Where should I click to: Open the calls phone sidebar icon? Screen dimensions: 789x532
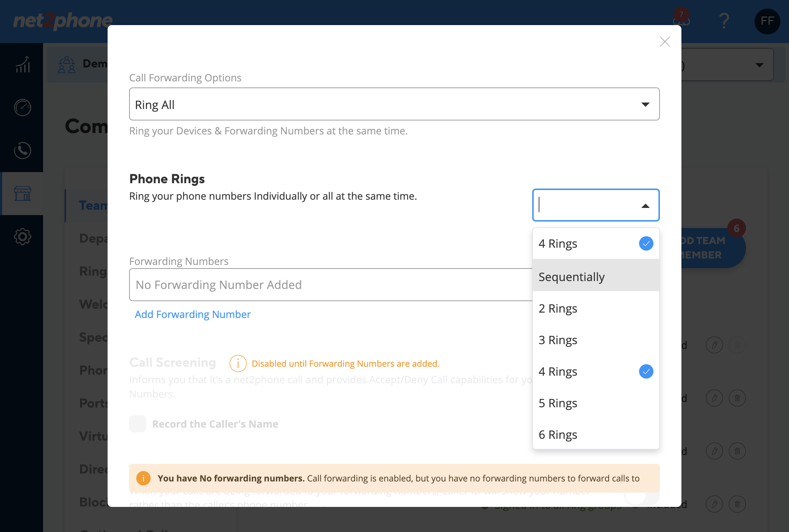click(23, 151)
